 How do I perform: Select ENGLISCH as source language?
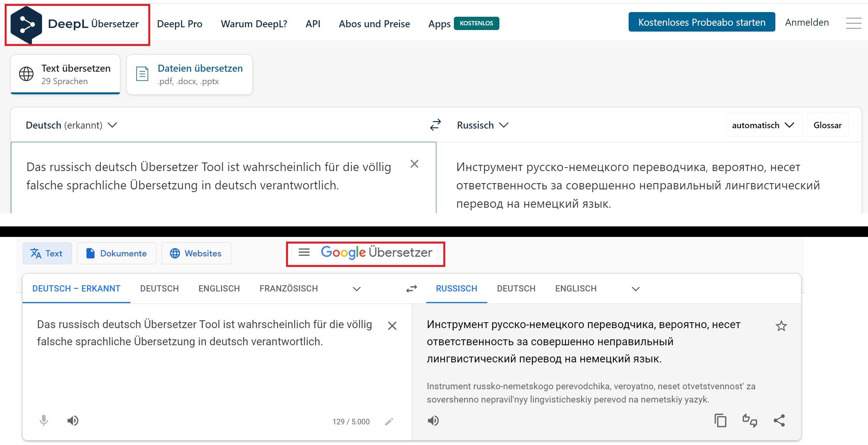(219, 289)
